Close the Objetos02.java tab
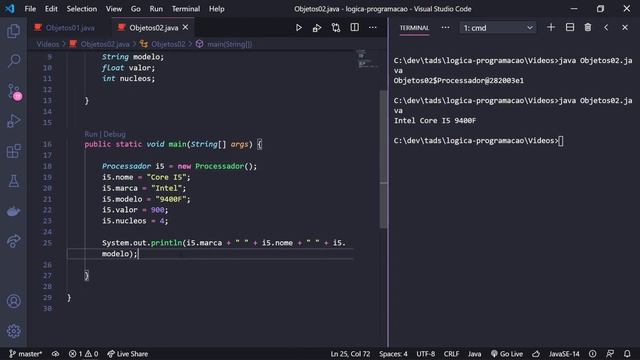 point(186,27)
